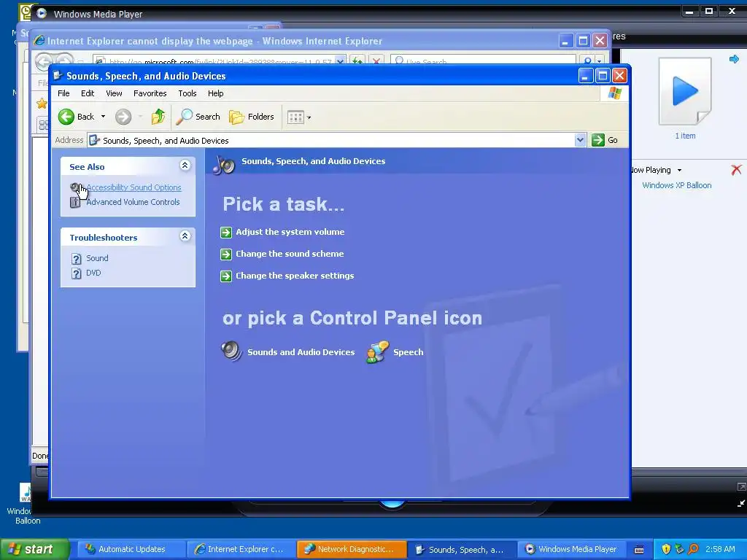The height and width of the screenshot is (560, 747).
Task: Click the red X in Media Player list
Action: pyautogui.click(x=736, y=169)
